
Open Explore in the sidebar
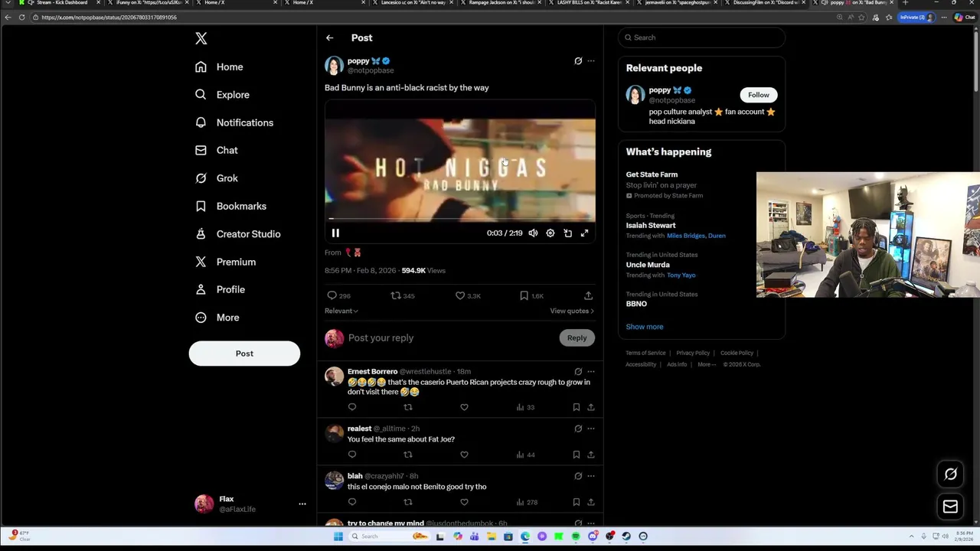(x=222, y=95)
